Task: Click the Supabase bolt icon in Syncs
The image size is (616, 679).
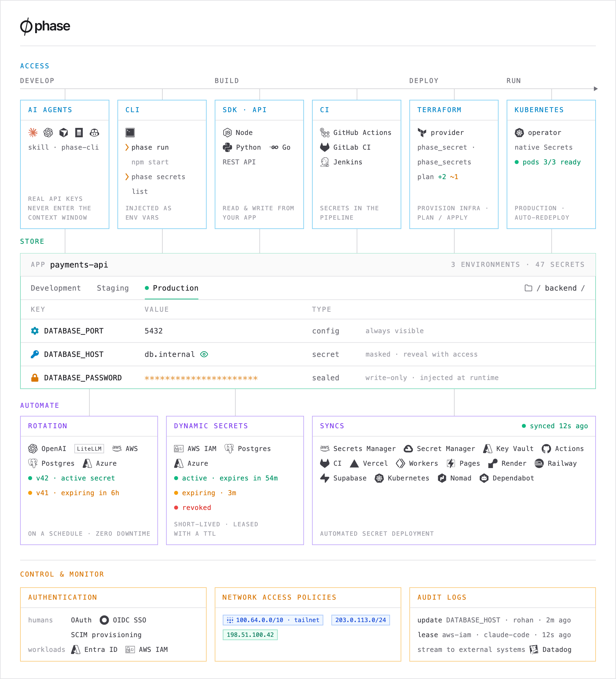Action: (325, 478)
